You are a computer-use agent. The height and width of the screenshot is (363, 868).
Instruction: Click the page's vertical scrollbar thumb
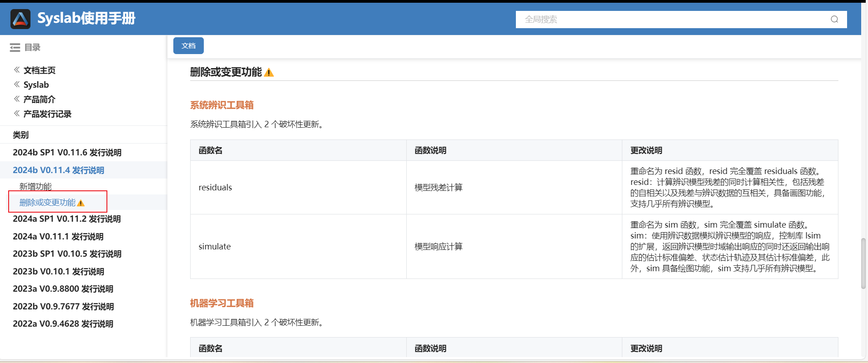pos(863,264)
